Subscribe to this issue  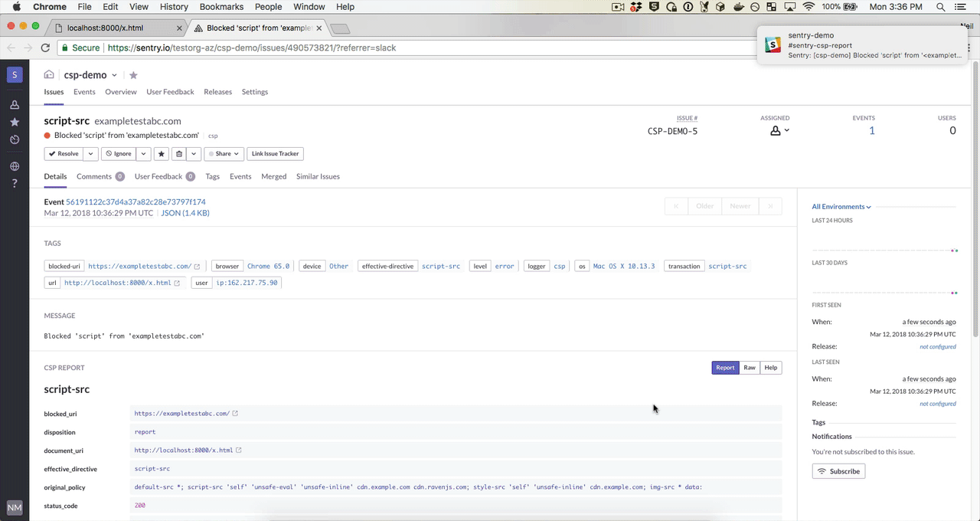pyautogui.click(x=838, y=471)
